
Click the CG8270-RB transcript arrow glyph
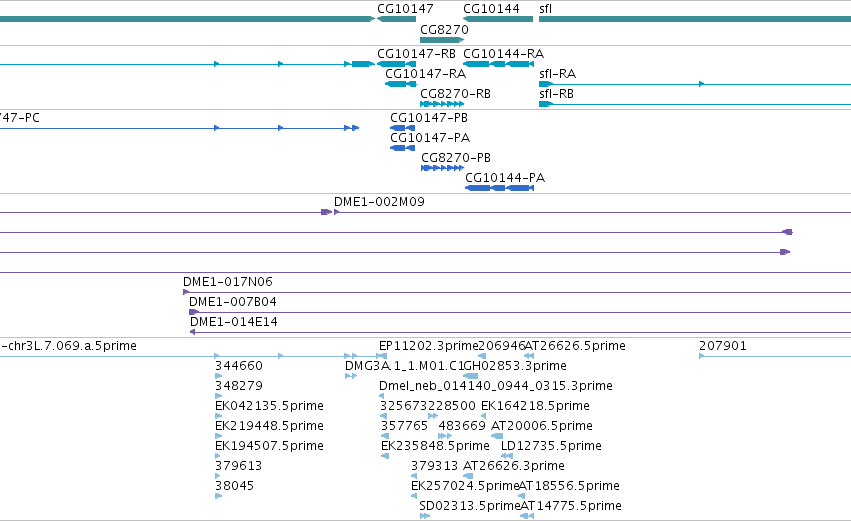(442, 104)
